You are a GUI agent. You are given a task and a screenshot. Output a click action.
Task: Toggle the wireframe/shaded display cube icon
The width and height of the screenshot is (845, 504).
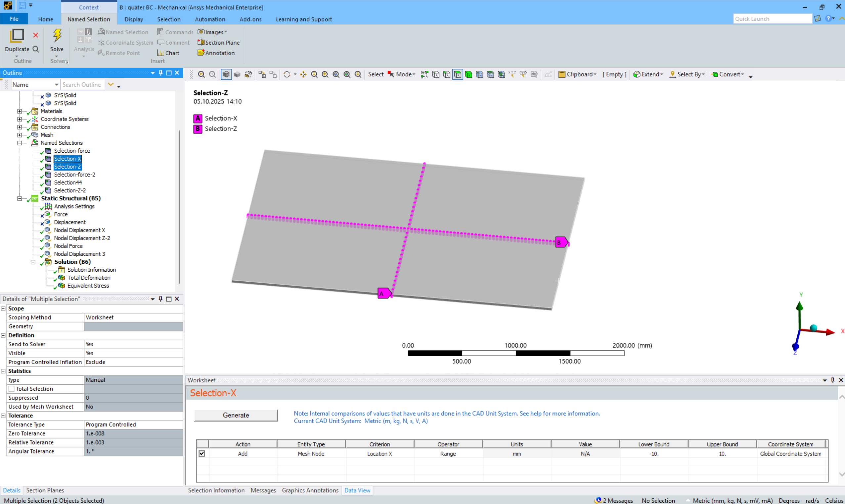[x=226, y=74]
